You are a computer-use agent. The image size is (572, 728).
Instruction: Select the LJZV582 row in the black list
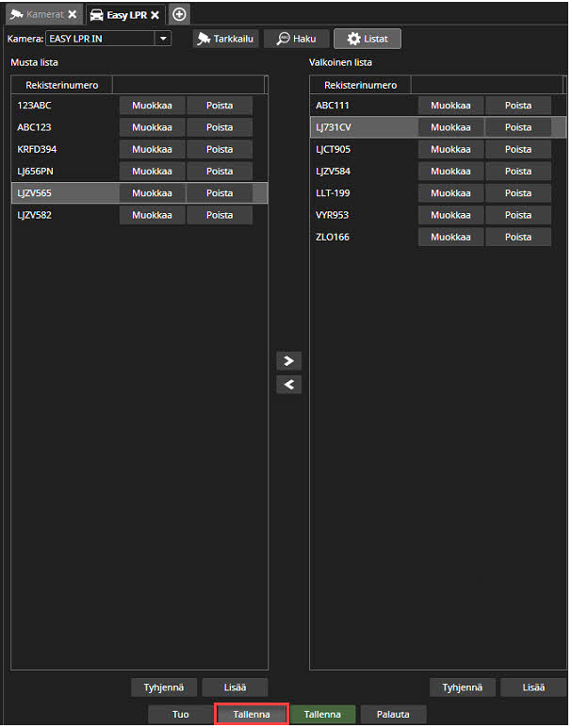(57, 215)
